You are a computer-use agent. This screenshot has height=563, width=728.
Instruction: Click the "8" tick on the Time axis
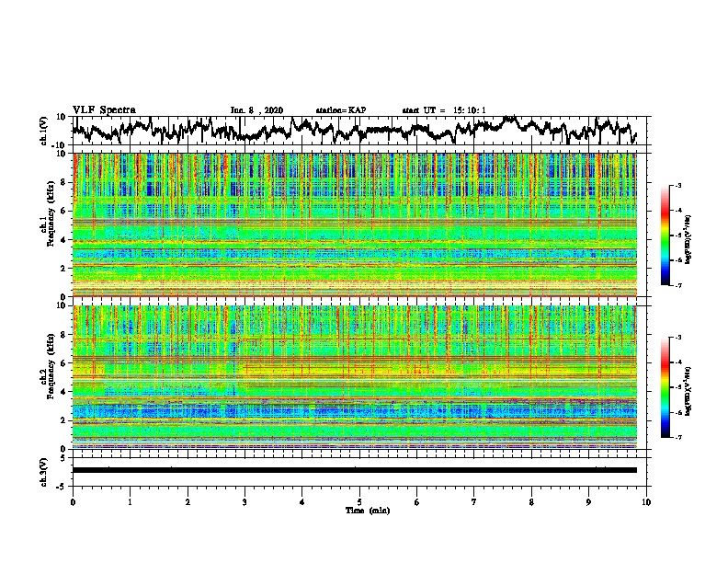point(531,502)
